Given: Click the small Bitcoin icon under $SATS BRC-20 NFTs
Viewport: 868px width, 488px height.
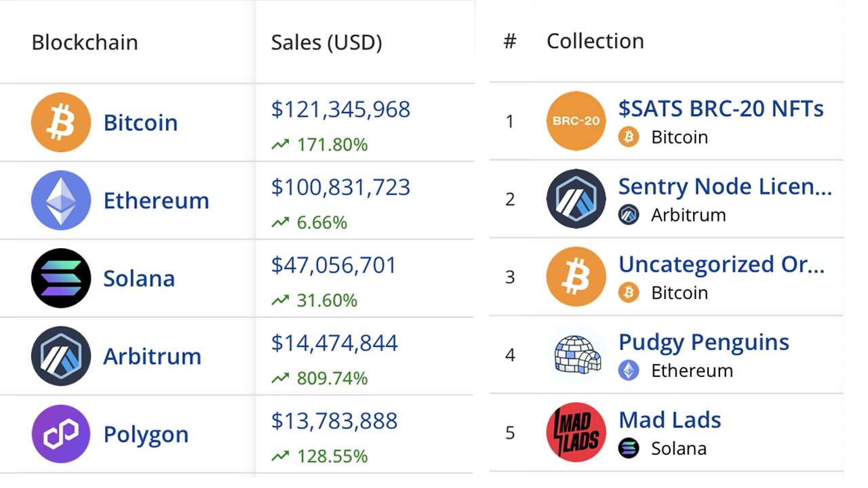Looking at the screenshot, I should coord(629,137).
